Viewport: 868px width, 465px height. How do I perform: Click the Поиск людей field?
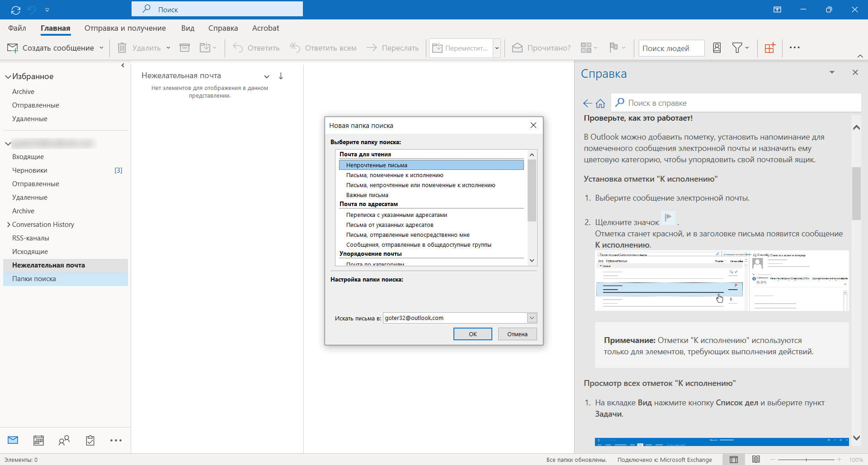[x=671, y=48]
